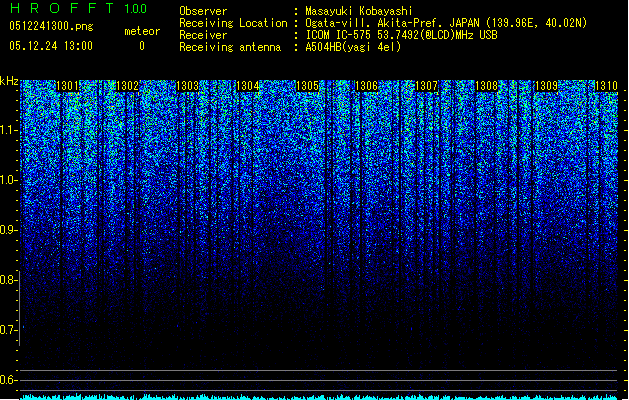Click the 0.7 frequency axis label
Screen dimensions: 629x400
pos(8,330)
